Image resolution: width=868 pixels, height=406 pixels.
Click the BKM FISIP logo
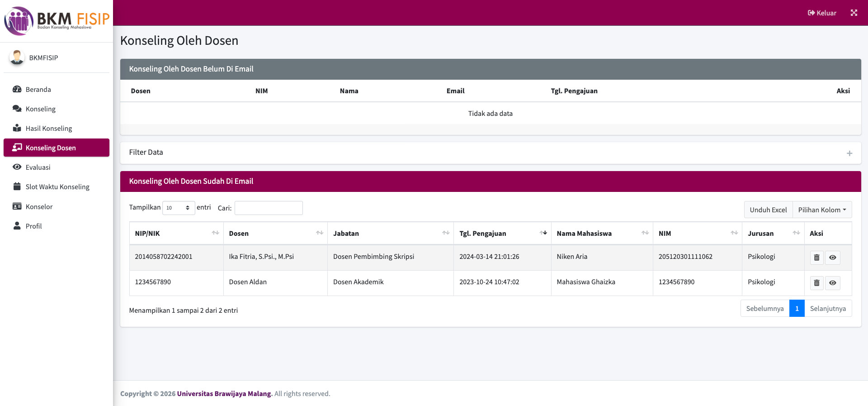tap(57, 21)
